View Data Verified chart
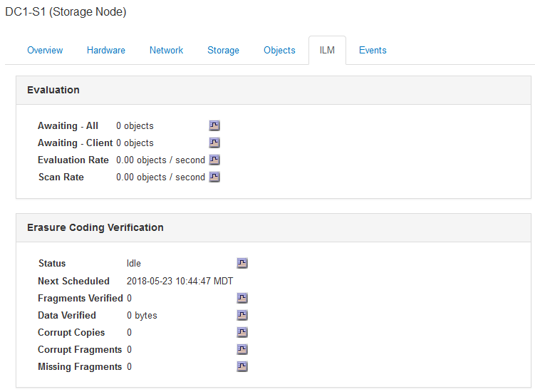535x392 pixels. point(242,315)
